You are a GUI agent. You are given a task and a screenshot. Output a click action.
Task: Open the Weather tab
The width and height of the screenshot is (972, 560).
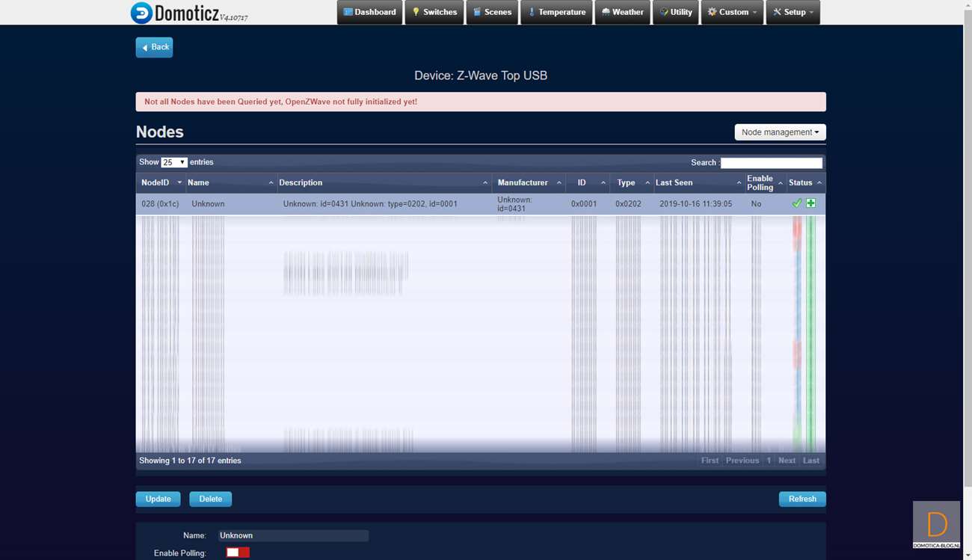622,12
